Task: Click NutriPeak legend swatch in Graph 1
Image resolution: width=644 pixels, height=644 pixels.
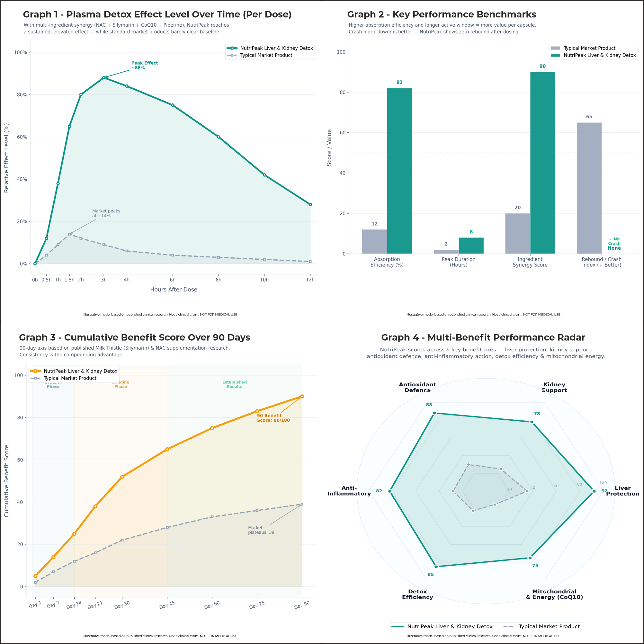Action: click(232, 48)
